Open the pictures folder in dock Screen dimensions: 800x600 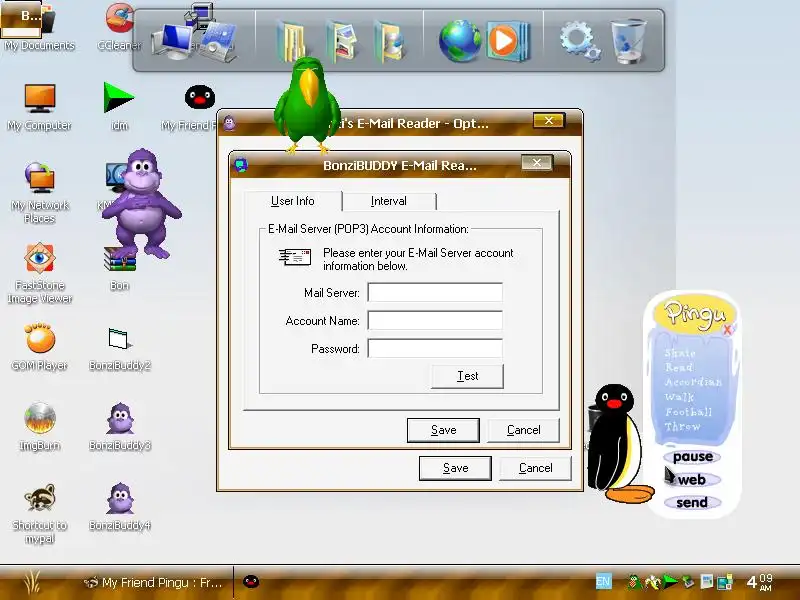point(341,41)
